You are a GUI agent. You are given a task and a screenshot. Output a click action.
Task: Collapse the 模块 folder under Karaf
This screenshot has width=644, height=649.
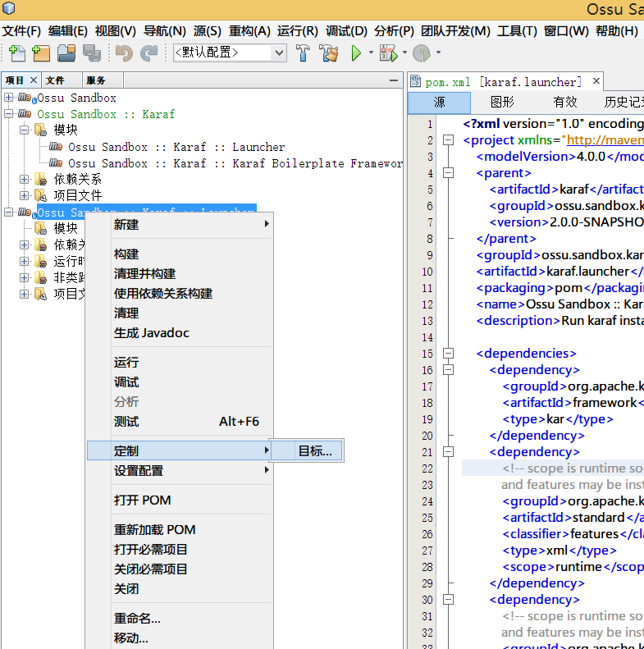tap(24, 130)
